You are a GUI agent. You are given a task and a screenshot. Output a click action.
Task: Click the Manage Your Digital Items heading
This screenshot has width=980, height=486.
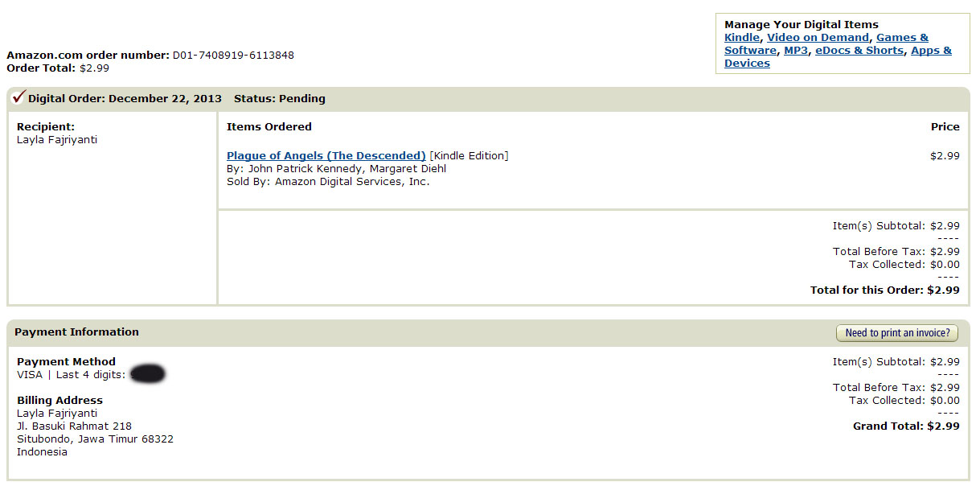[x=801, y=25]
